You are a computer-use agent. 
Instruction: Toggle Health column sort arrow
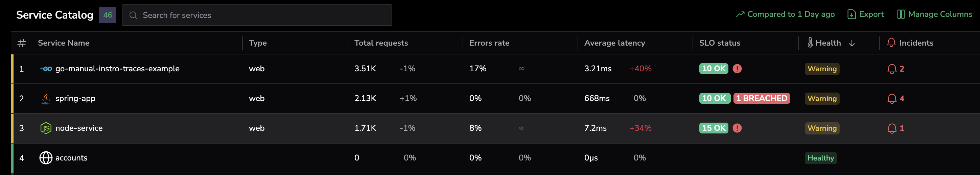[x=852, y=43]
